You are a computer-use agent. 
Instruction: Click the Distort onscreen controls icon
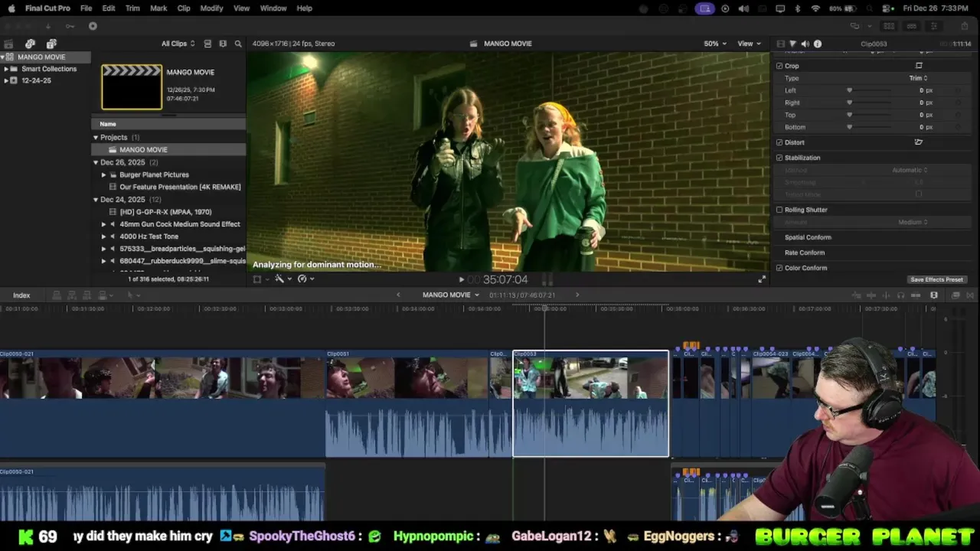[x=919, y=142]
